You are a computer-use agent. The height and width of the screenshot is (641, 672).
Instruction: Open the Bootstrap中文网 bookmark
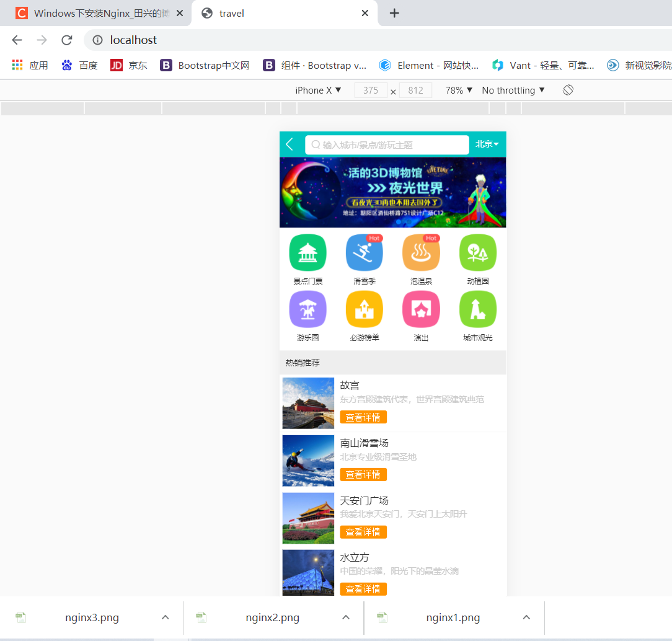click(205, 65)
